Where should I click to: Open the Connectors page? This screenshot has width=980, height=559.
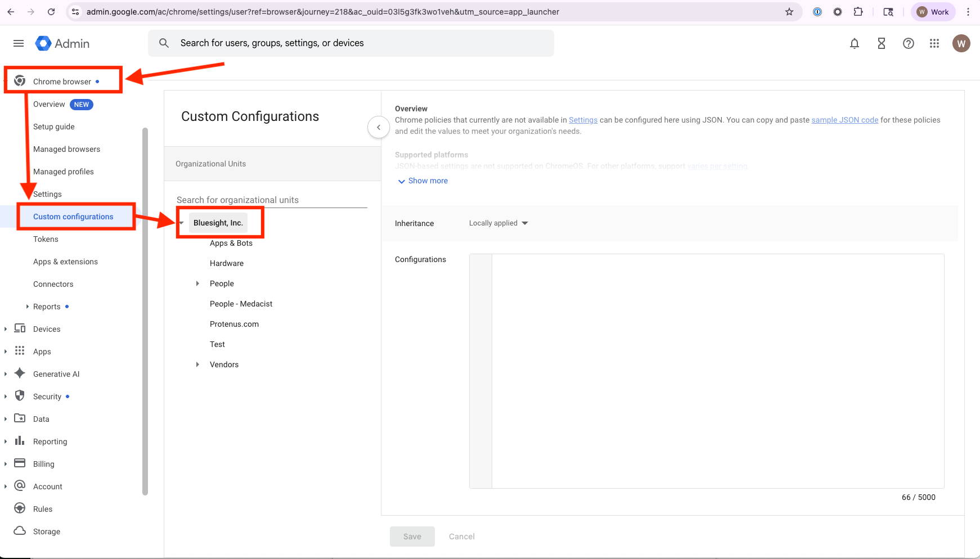(53, 284)
